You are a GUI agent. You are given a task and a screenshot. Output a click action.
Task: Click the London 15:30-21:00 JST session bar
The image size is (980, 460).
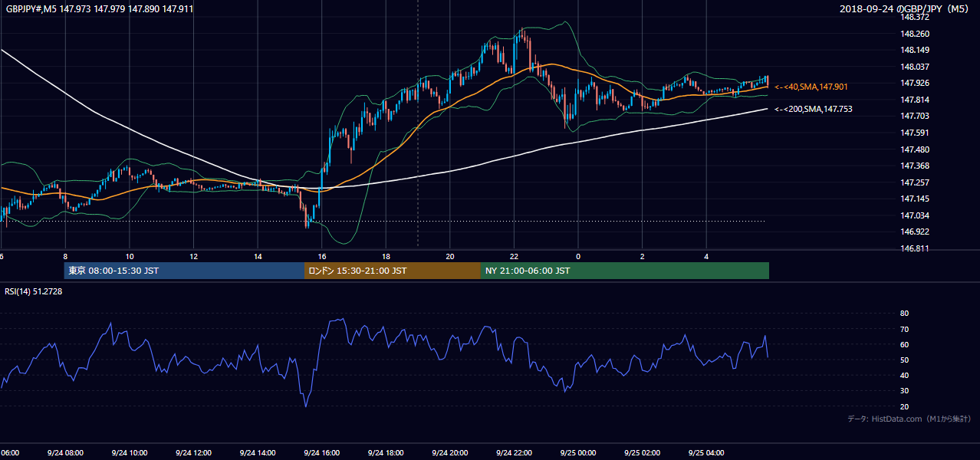pos(393,271)
